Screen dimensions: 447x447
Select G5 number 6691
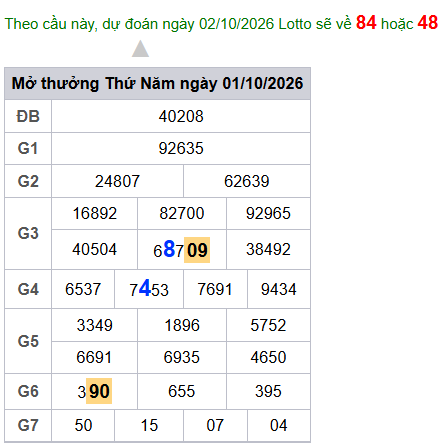[x=94, y=357]
